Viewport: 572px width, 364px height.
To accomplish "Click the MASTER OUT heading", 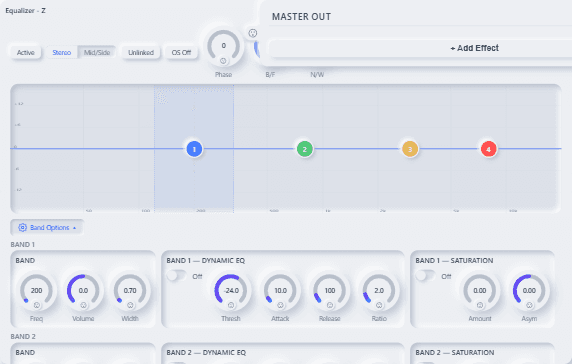I will [x=301, y=17].
